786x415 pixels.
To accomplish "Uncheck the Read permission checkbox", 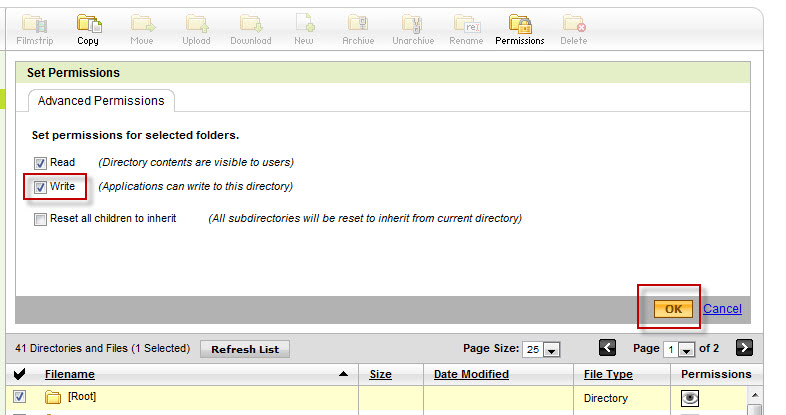I will click(40, 162).
